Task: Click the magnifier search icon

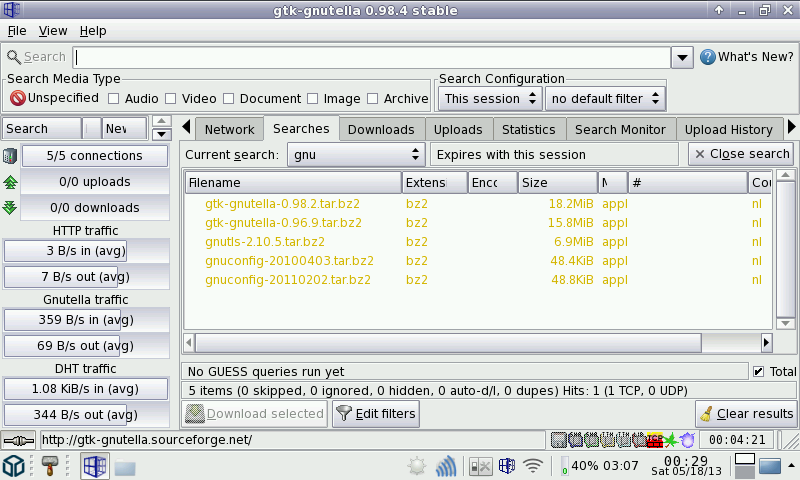Action: [x=13, y=57]
